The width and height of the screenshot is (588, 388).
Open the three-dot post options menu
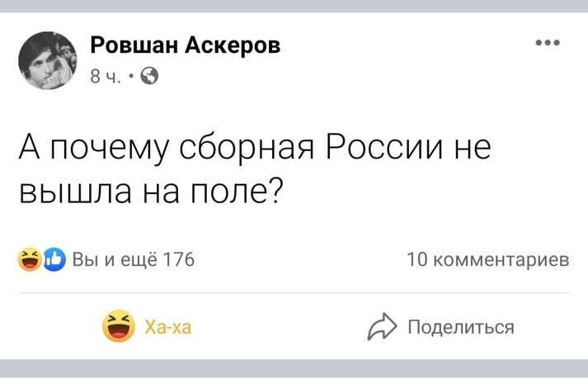click(x=548, y=43)
